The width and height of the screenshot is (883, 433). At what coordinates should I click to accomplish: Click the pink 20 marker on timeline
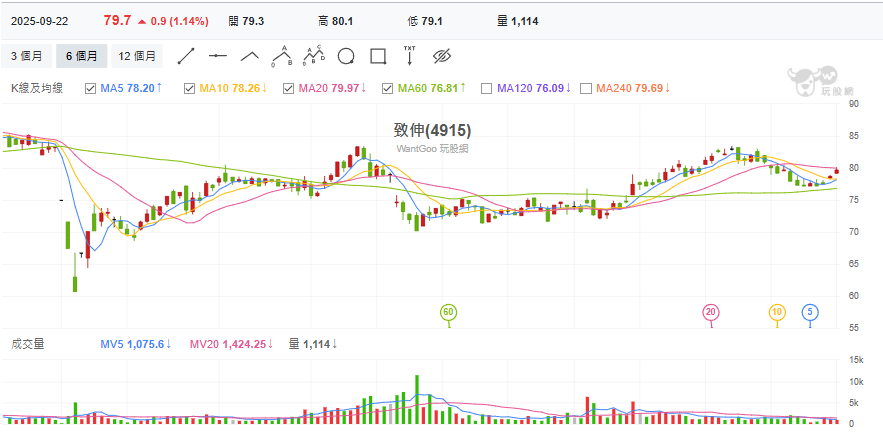coord(711,313)
